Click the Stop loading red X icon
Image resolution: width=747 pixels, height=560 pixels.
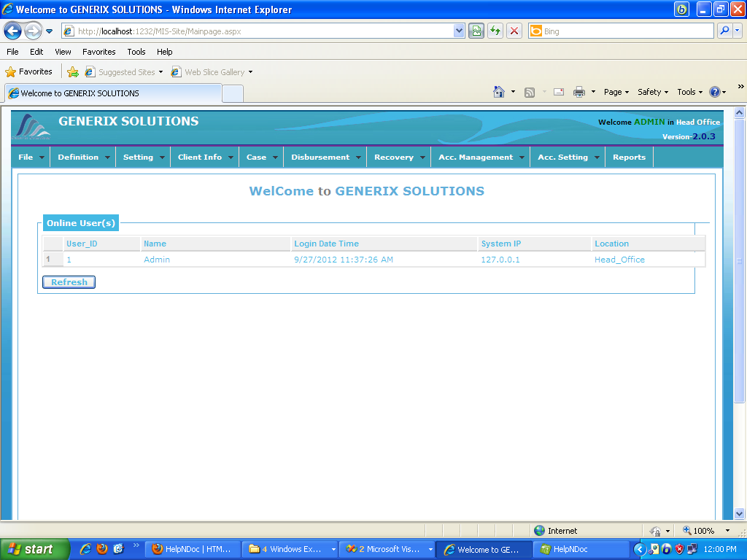pos(514,31)
